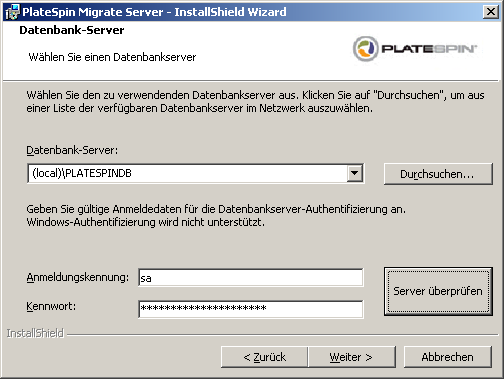The image size is (504, 379).
Task: Close the InstallShield Wizard window
Action: coord(491,12)
